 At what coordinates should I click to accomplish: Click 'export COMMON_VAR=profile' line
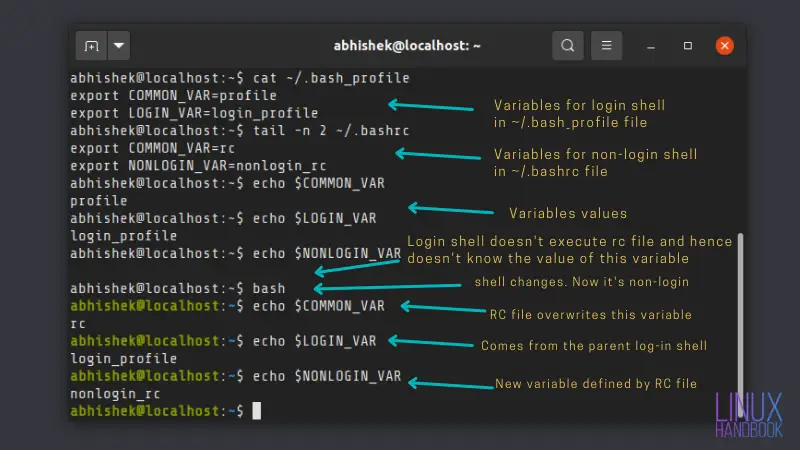(173, 95)
